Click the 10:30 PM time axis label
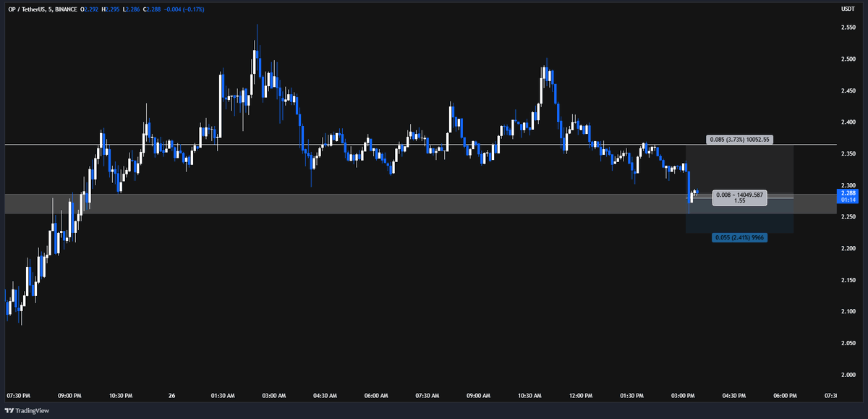The width and height of the screenshot is (868, 419). coord(121,396)
